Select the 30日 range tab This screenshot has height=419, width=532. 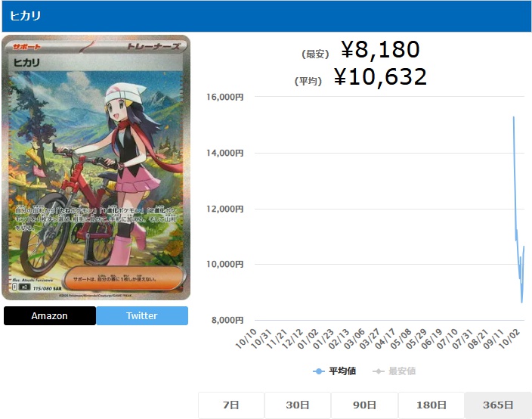[298, 405]
